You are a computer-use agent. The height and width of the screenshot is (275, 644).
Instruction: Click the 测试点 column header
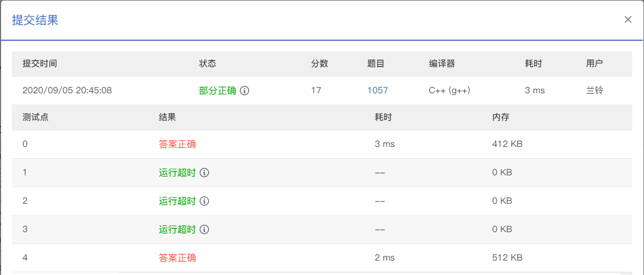pyautogui.click(x=35, y=117)
